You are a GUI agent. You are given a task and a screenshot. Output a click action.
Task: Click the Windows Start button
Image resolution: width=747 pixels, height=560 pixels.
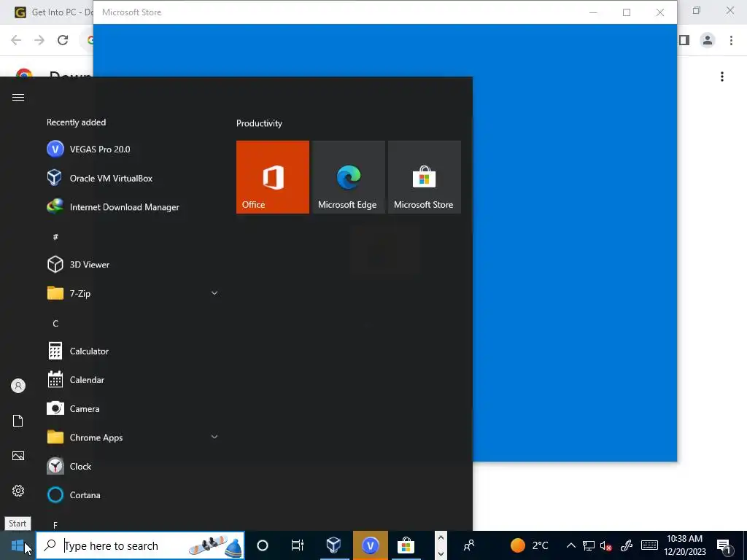click(x=18, y=545)
